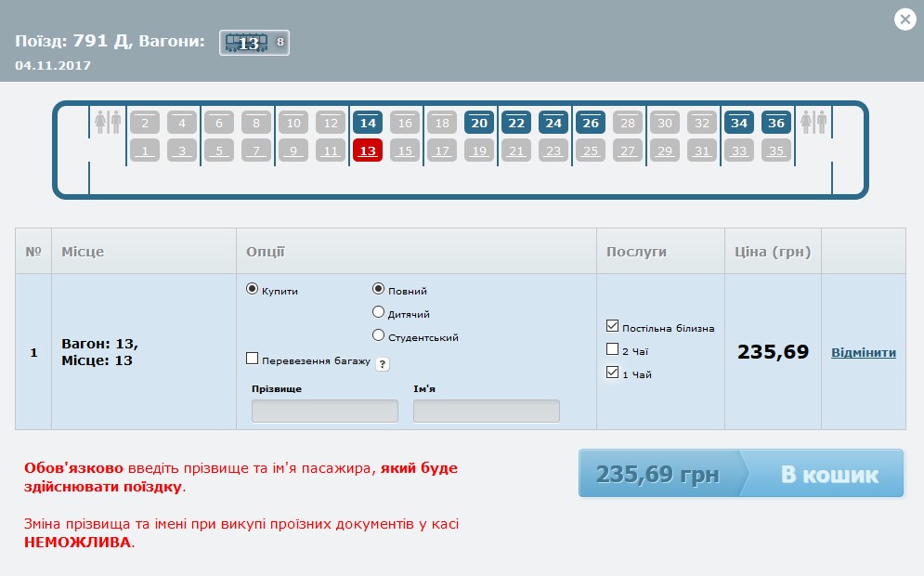Click the Прізвище input field
924x576 pixels.
coord(325,411)
